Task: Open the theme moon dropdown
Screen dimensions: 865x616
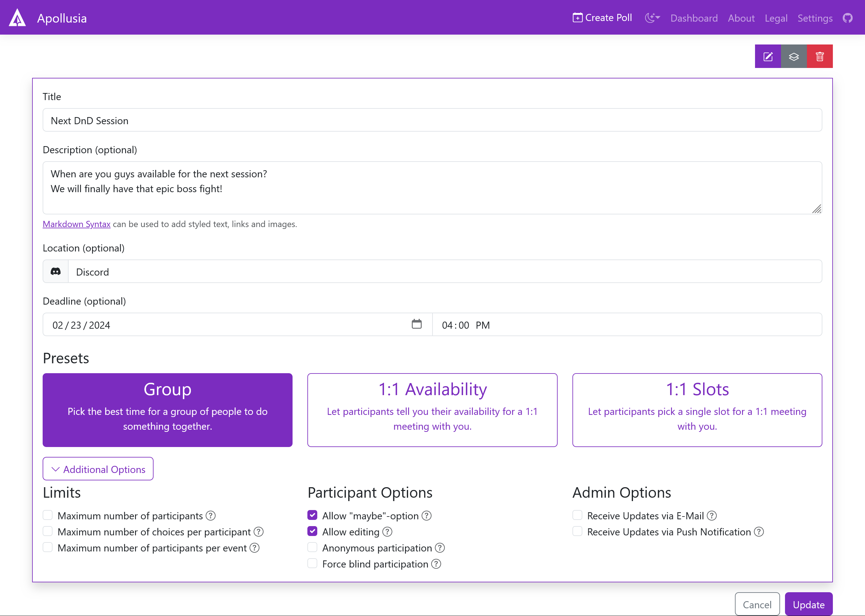Action: click(652, 18)
